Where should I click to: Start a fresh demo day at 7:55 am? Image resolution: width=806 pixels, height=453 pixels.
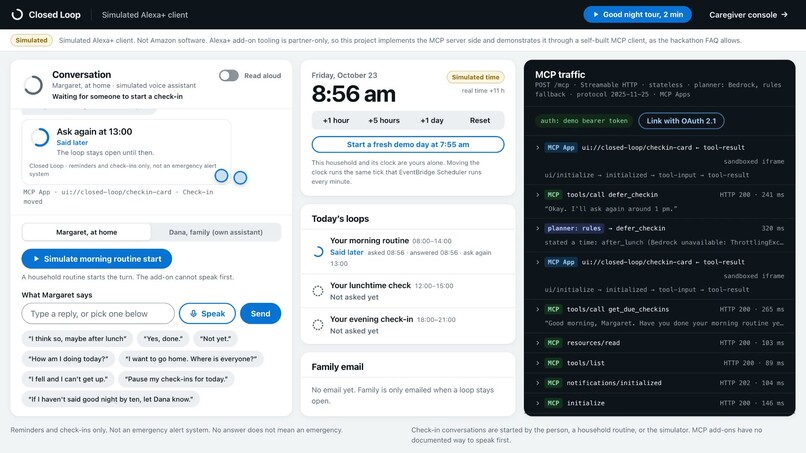tap(408, 144)
